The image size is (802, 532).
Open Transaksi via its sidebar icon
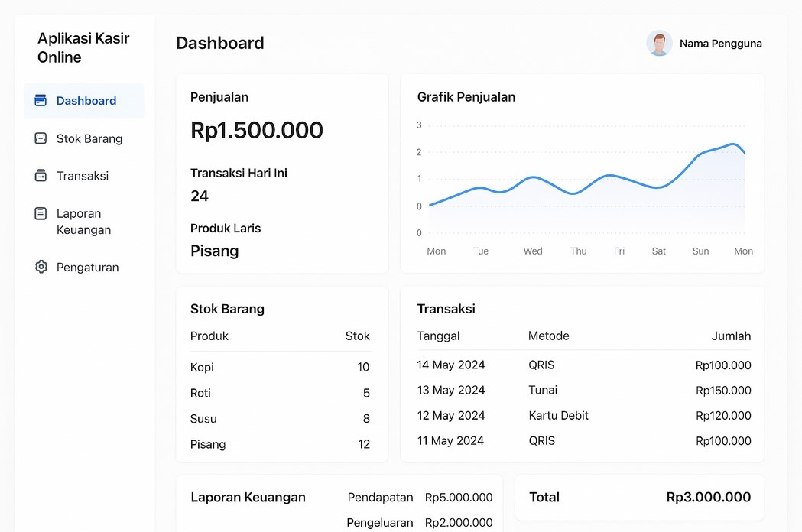[x=40, y=175]
